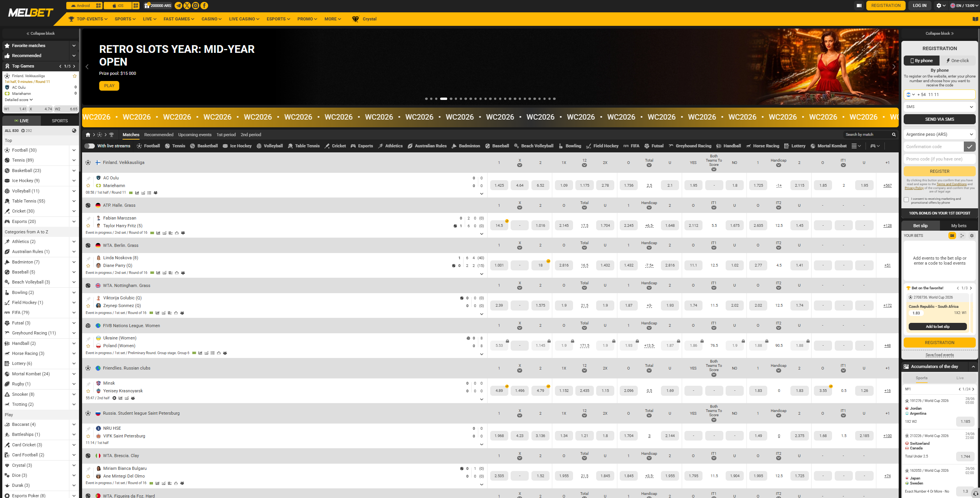Click PLAY on Retro Slots banner
The height and width of the screenshot is (498, 980).
coord(109,86)
